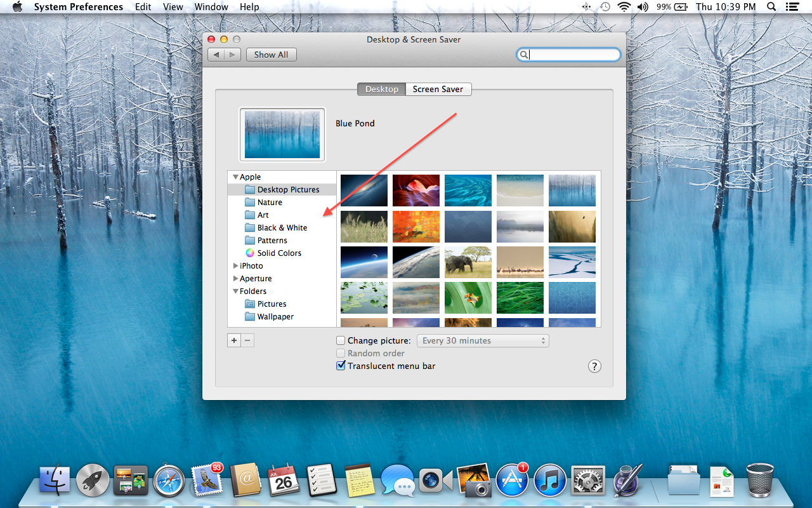This screenshot has width=812, height=508.
Task: Choose the red canyon wallpaper thumbnail
Action: 416,190
